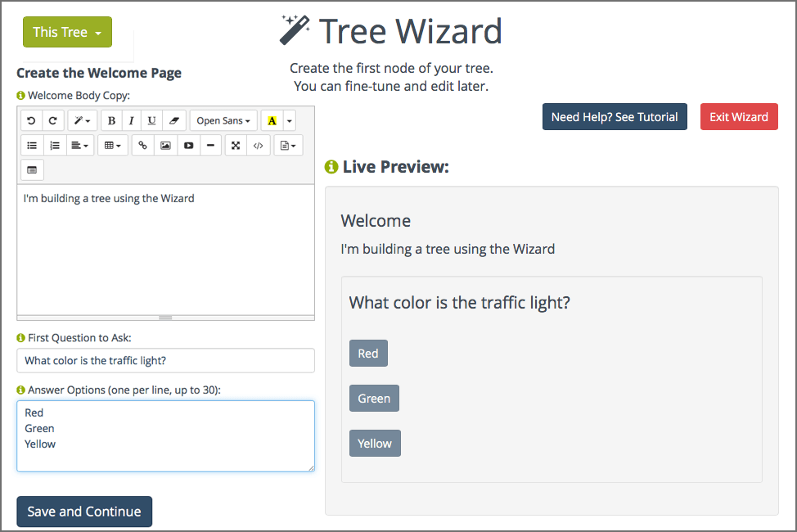Toggle underline formatting
Image resolution: width=797 pixels, height=532 pixels.
point(151,120)
